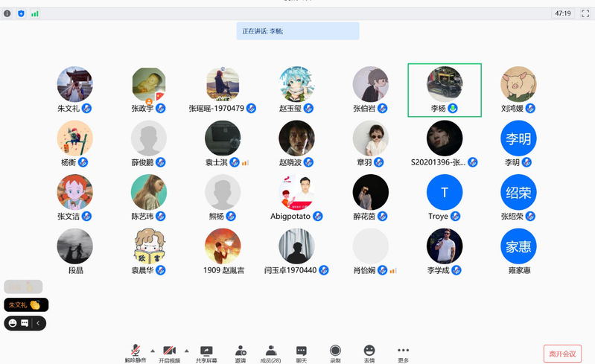
Task: Click the 离开会议 leave meeting button
Action: tap(561, 354)
